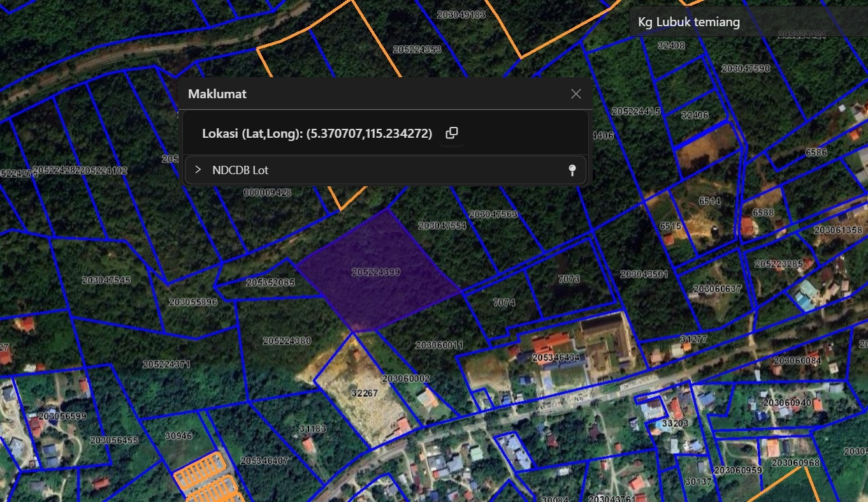This screenshot has width=868, height=502.
Task: Expand the NDCDB Lot chevron
Action: pos(198,170)
